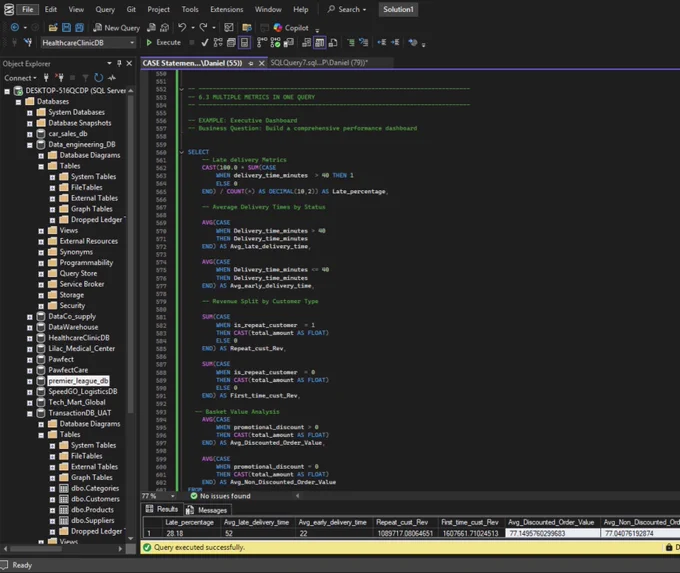Image resolution: width=680 pixels, height=573 pixels.
Task: Click the Solution1 title button
Action: tap(398, 10)
